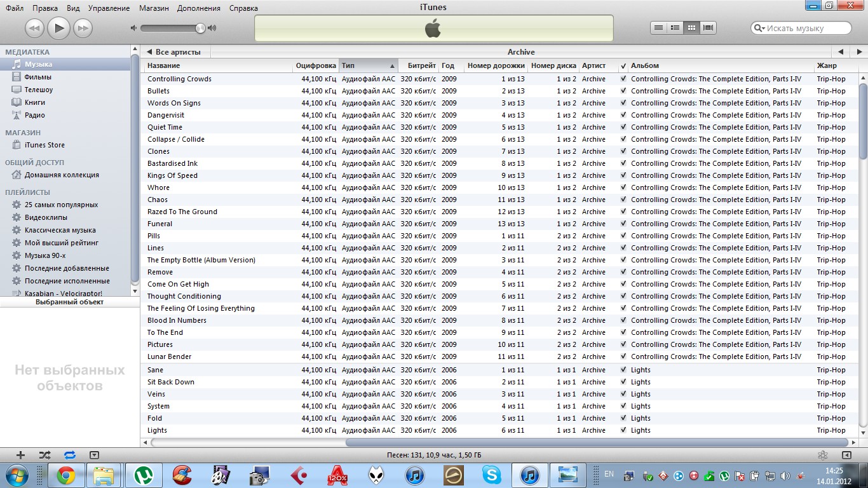Toggle repeat mode
The image size is (868, 488).
tap(69, 455)
